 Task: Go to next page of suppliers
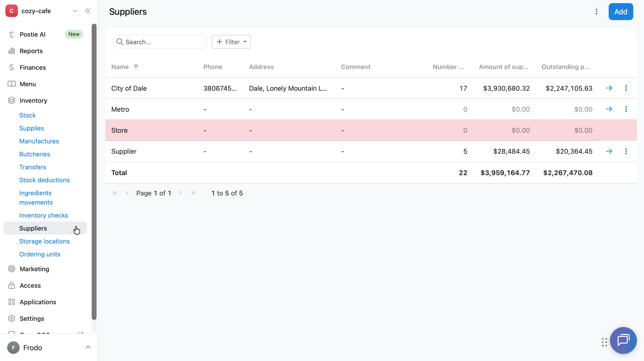point(180,193)
